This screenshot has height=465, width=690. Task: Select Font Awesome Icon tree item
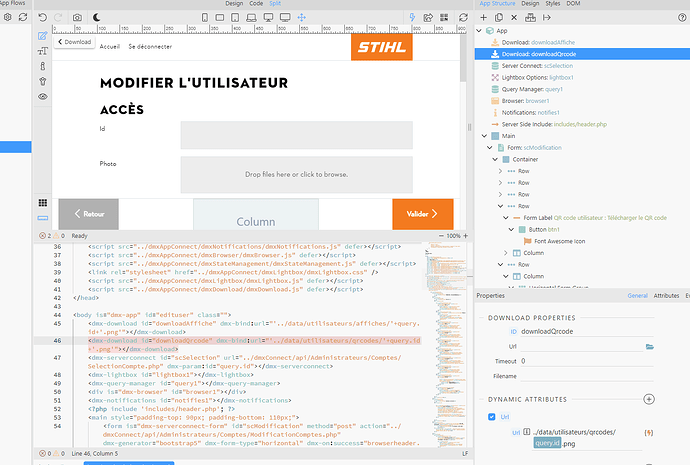(x=559, y=241)
